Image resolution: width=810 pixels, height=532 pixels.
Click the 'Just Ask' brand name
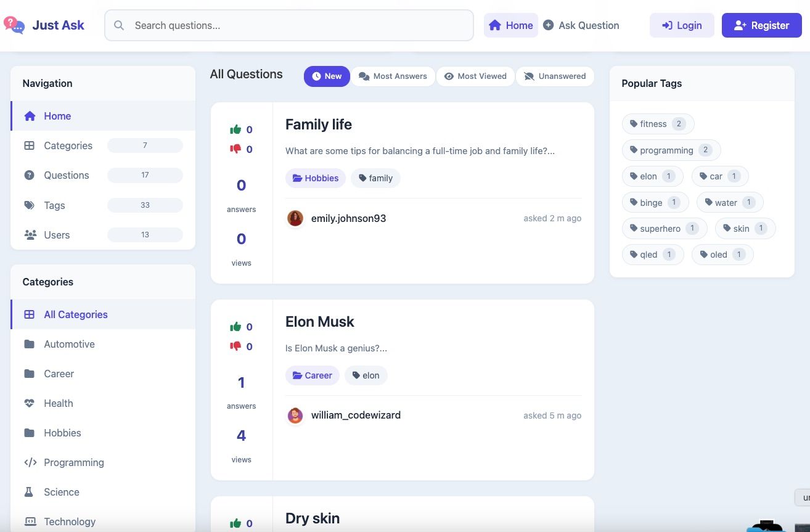pyautogui.click(x=59, y=25)
